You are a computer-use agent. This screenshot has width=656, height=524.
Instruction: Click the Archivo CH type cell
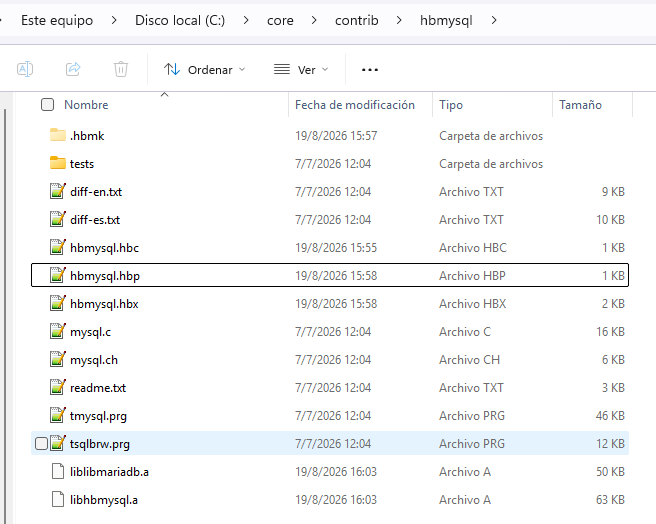tap(469, 360)
